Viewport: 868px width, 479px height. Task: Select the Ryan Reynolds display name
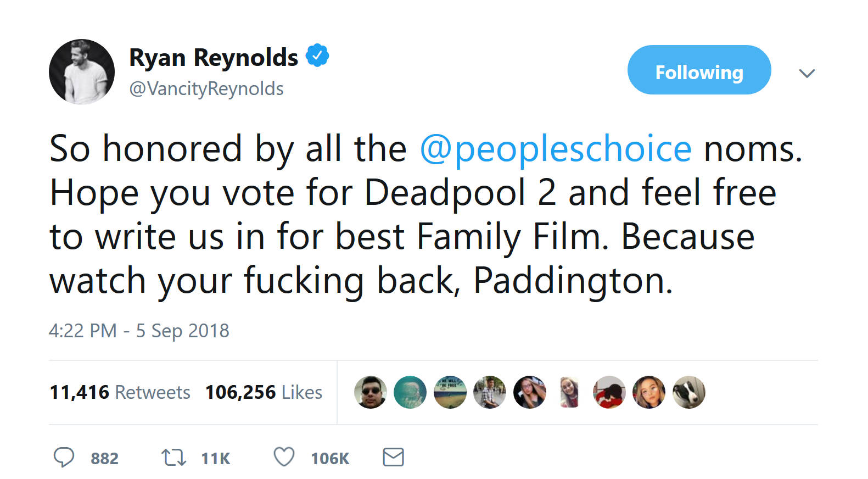214,57
